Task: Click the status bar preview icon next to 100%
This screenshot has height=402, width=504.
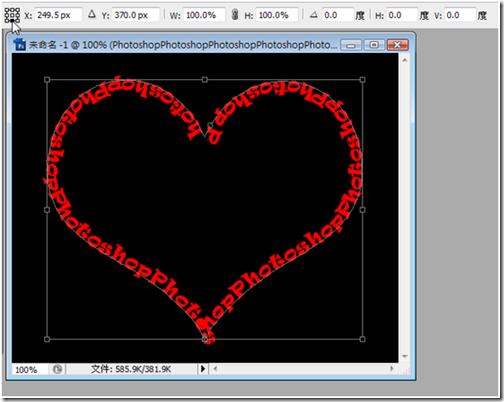Action: [x=57, y=369]
